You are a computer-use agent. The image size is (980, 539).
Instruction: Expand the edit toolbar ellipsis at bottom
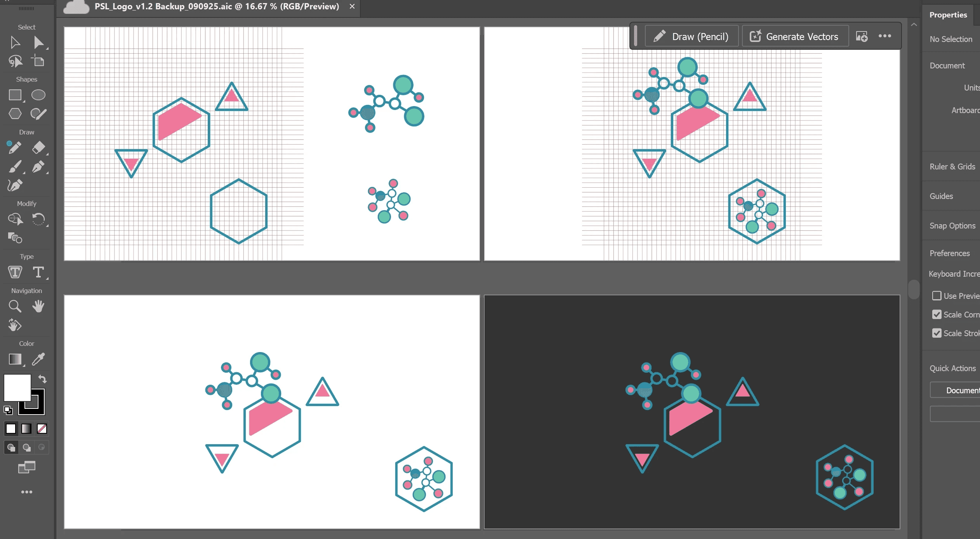[27, 492]
